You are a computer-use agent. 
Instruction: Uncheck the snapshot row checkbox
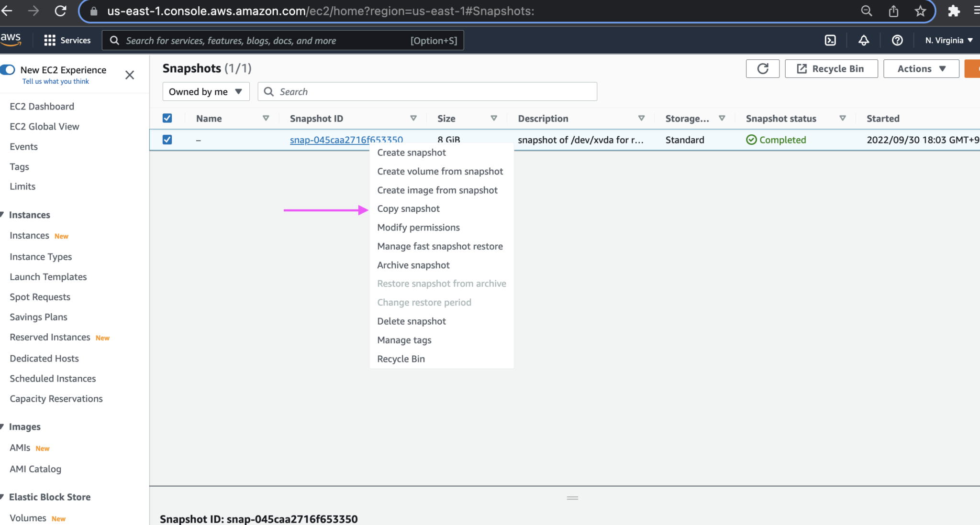[x=167, y=140]
